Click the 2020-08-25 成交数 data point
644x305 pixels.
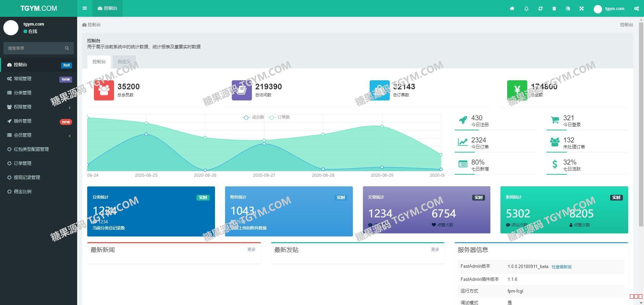point(146,134)
